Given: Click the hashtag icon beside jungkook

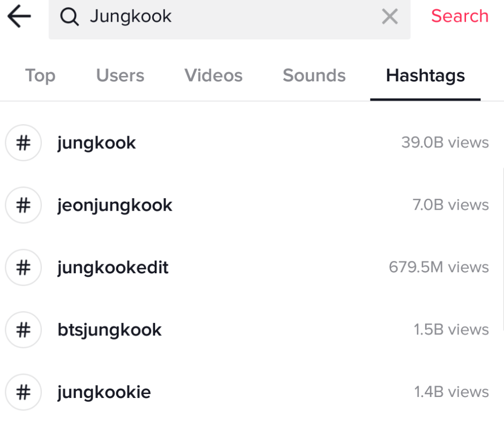Looking at the screenshot, I should pos(23,143).
